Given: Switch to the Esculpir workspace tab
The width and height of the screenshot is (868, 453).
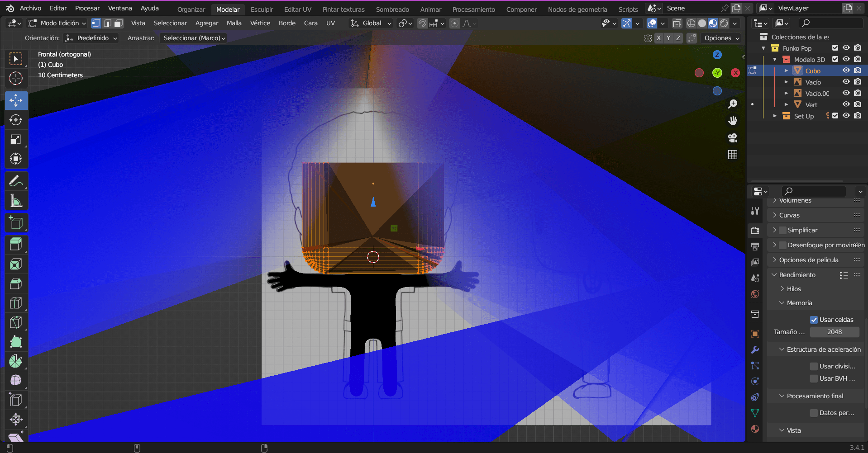Looking at the screenshot, I should (262, 9).
